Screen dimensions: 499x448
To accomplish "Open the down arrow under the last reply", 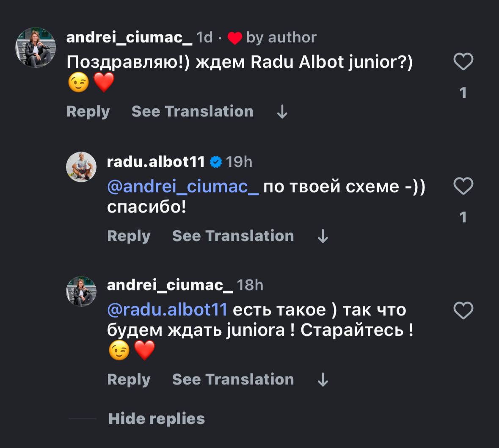I will 323,380.
